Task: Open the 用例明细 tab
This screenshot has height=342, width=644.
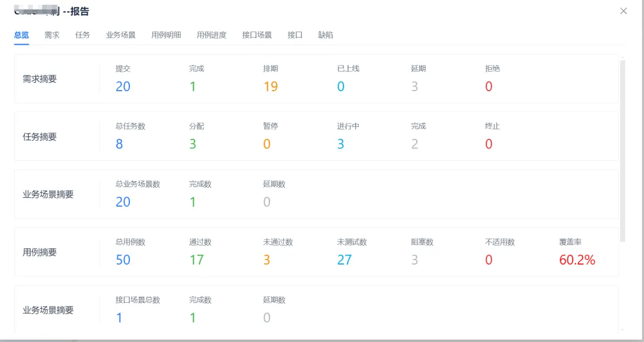Action: 166,35
